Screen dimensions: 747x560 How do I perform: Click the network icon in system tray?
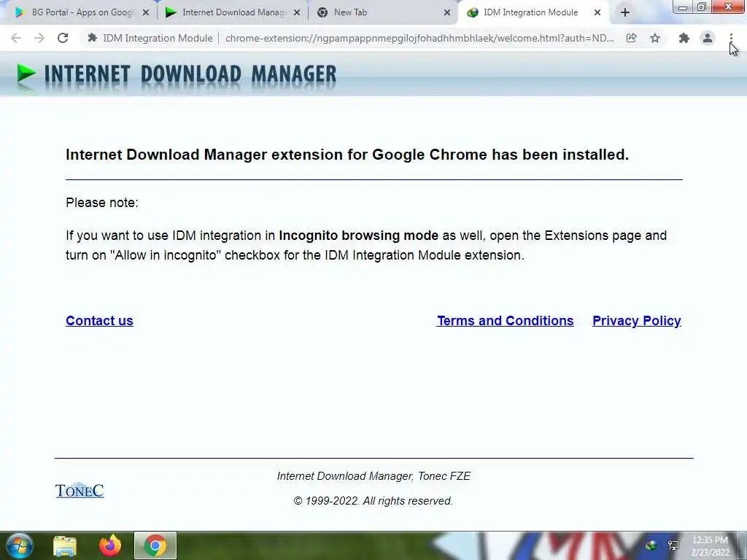(x=673, y=545)
